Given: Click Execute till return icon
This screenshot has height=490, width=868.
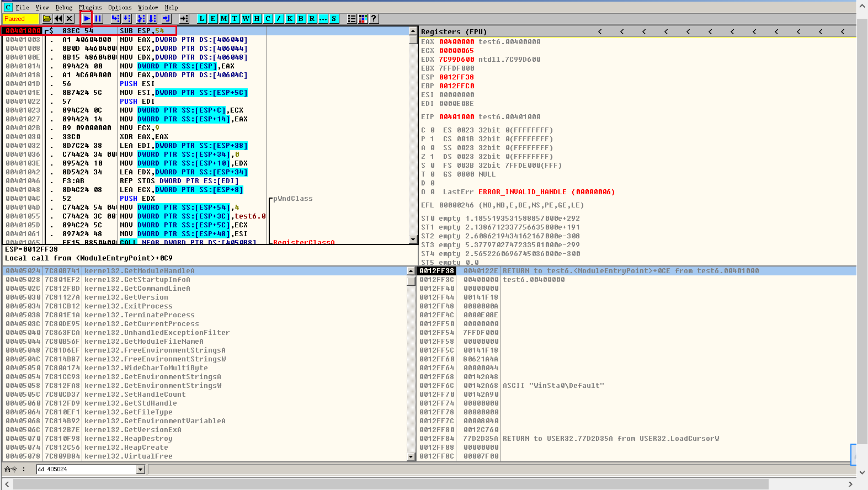Looking at the screenshot, I should (166, 19).
